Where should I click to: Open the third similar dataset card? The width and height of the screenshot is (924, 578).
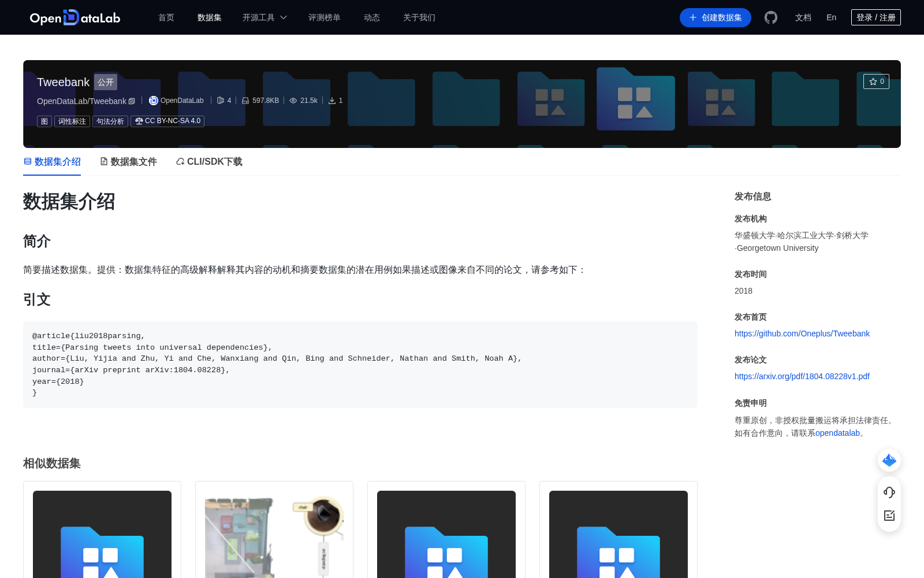coord(446,529)
